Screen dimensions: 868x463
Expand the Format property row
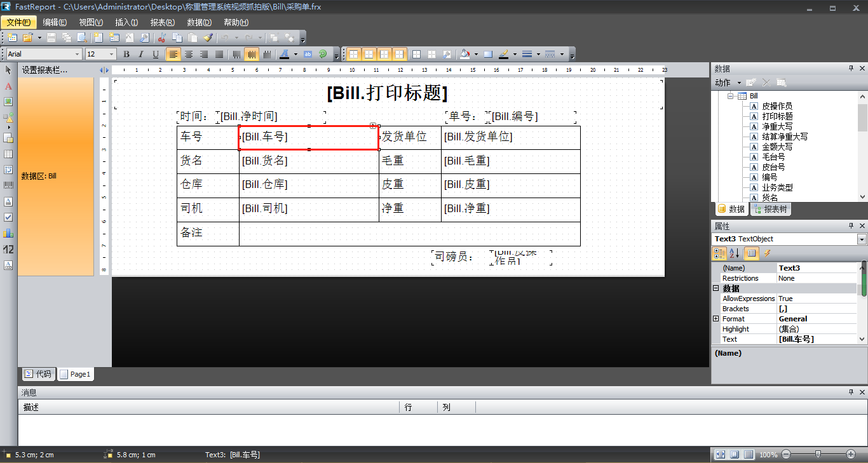pyautogui.click(x=716, y=319)
